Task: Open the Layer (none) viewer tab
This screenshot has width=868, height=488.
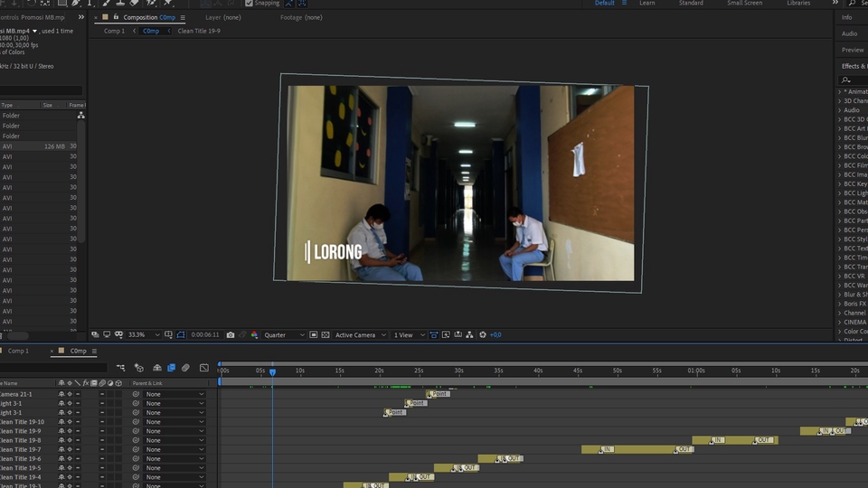Action: (x=223, y=17)
